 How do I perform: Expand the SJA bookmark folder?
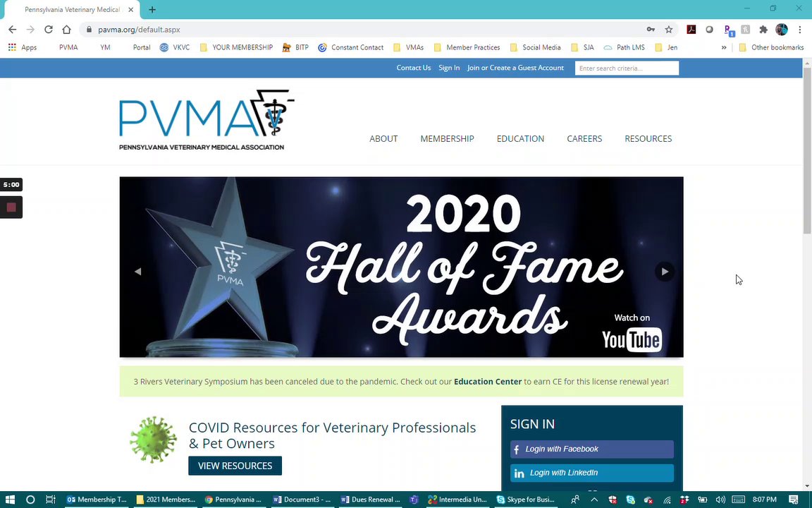583,47
